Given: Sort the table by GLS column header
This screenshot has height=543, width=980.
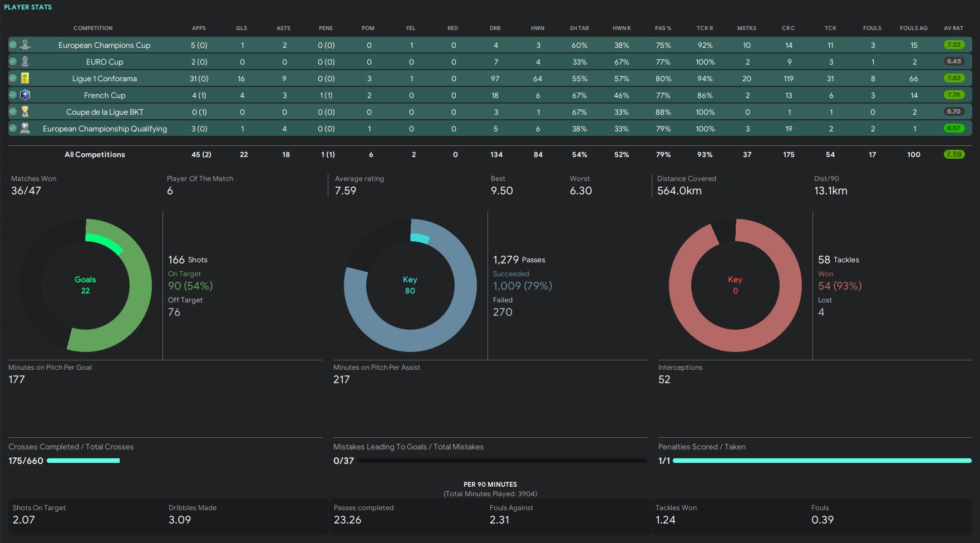Looking at the screenshot, I should [241, 28].
